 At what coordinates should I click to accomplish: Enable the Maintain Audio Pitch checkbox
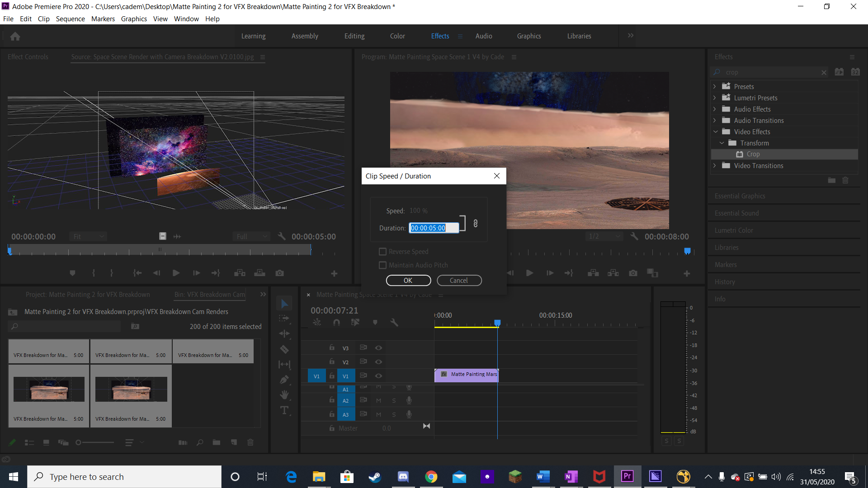pyautogui.click(x=383, y=265)
